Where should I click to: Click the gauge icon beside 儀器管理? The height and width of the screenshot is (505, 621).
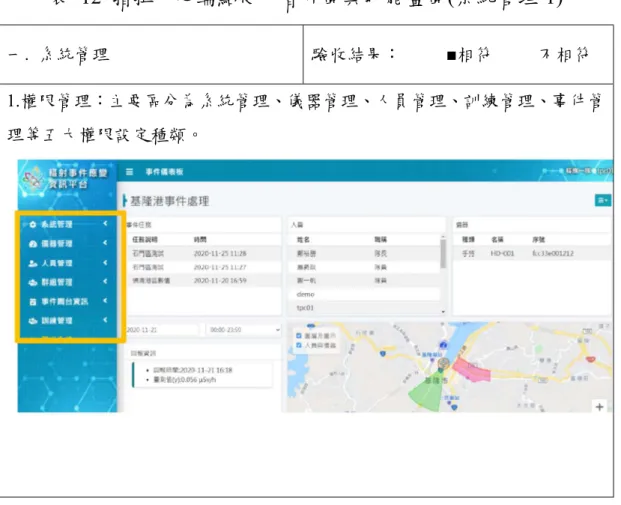point(33,244)
